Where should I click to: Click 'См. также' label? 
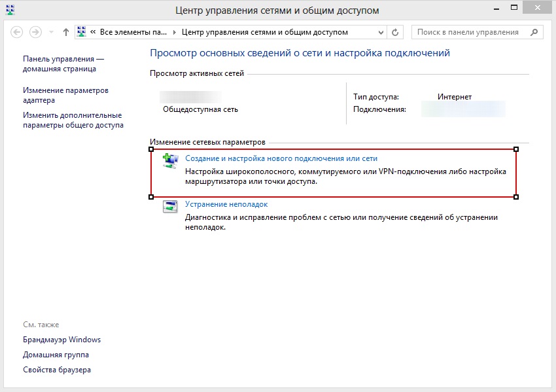41,324
